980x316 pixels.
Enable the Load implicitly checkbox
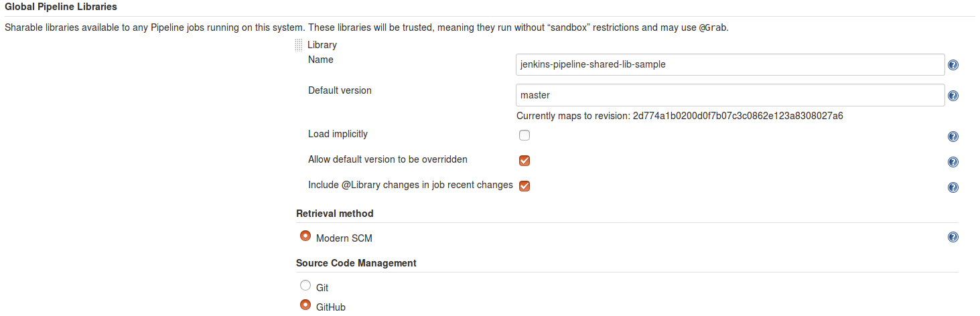click(524, 135)
